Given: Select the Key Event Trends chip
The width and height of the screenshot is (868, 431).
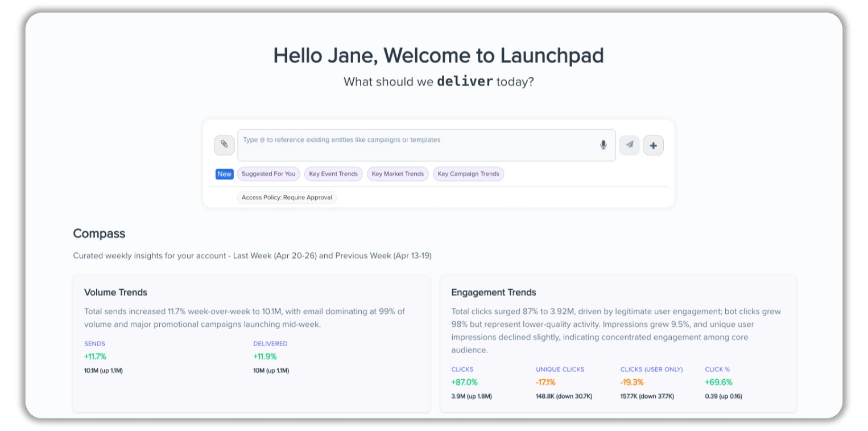Looking at the screenshot, I should pyautogui.click(x=333, y=174).
